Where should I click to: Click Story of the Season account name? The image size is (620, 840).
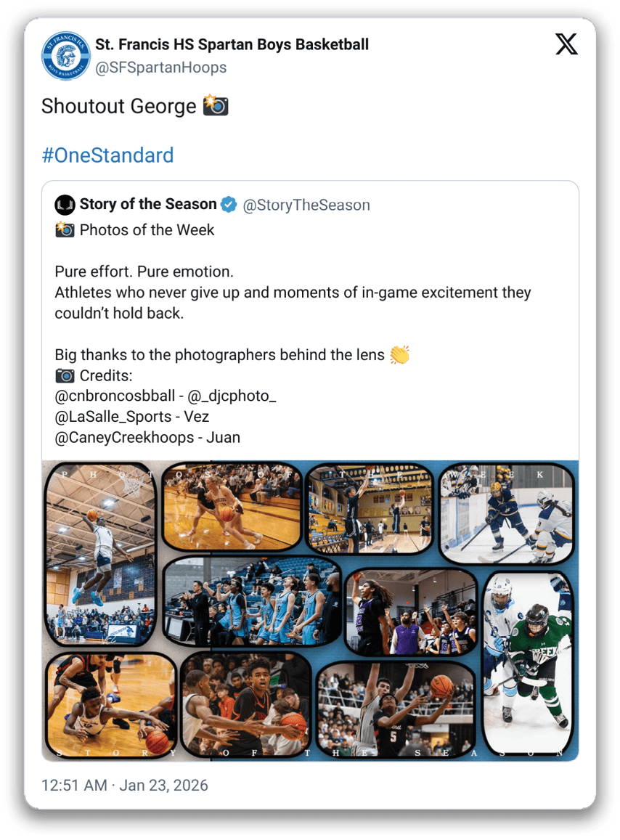[148, 204]
